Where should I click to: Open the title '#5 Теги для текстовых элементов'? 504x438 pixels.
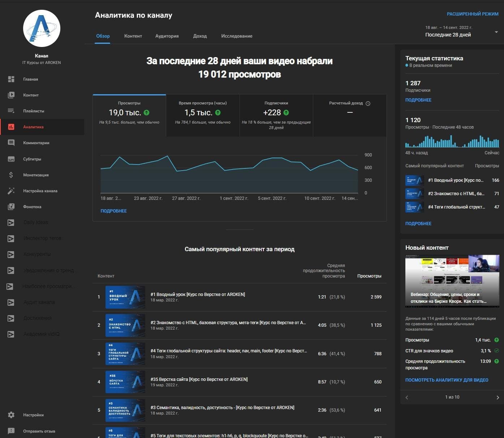pos(229,435)
